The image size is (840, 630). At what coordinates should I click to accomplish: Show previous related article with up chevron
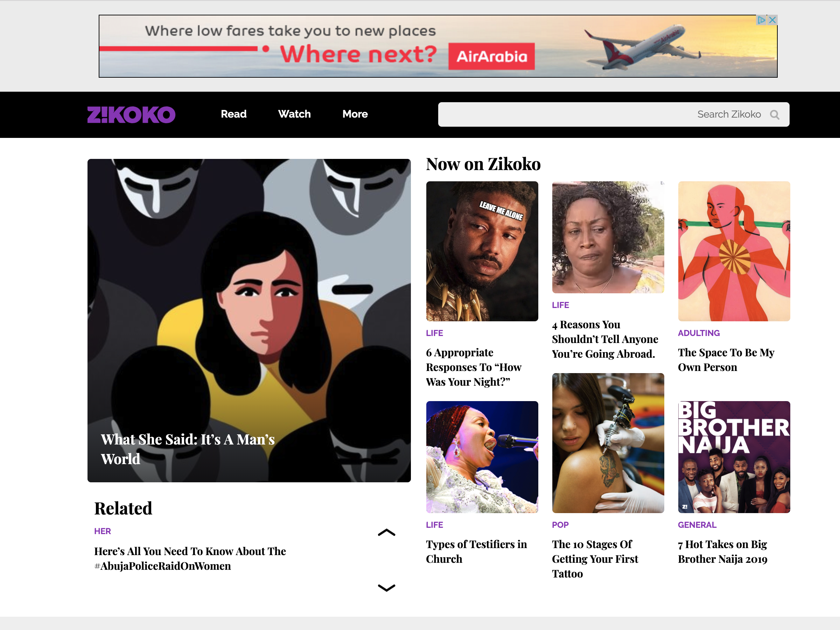[387, 532]
